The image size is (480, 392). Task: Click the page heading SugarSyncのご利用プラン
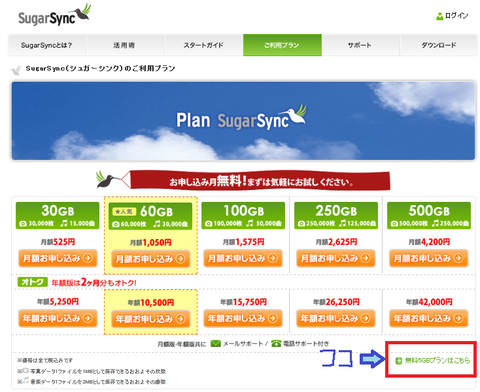100,68
